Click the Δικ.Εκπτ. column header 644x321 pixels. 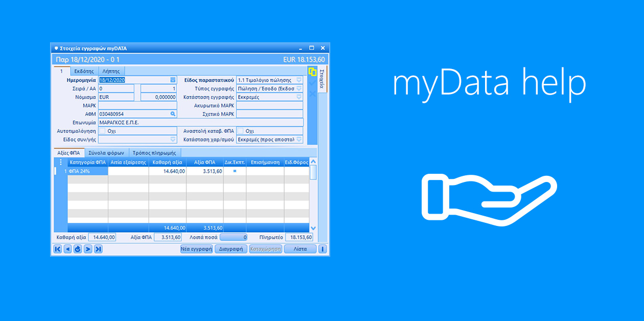click(235, 163)
